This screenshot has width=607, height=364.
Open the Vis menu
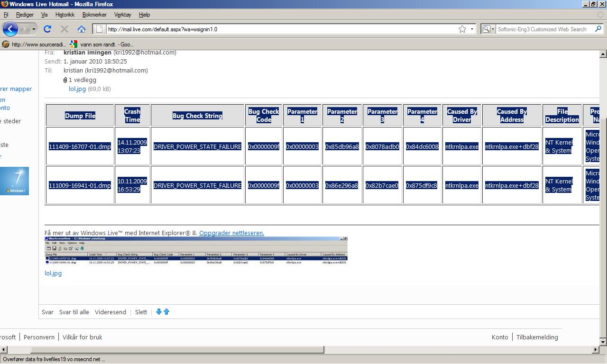coord(45,15)
